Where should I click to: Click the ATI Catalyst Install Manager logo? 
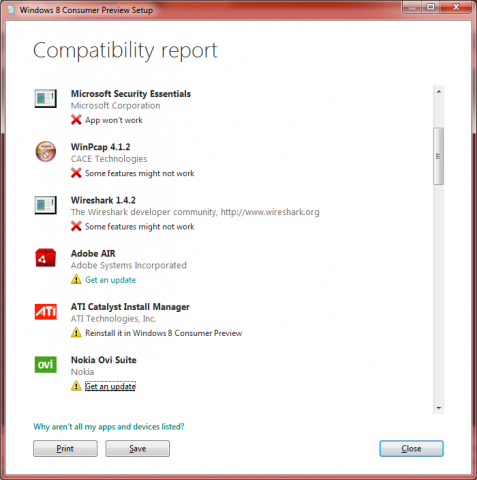tap(46, 312)
